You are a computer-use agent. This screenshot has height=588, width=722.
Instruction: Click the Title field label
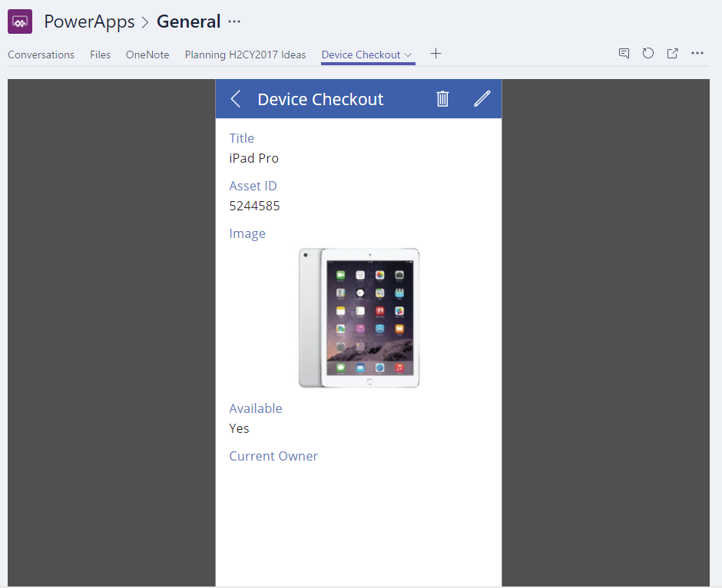(242, 138)
